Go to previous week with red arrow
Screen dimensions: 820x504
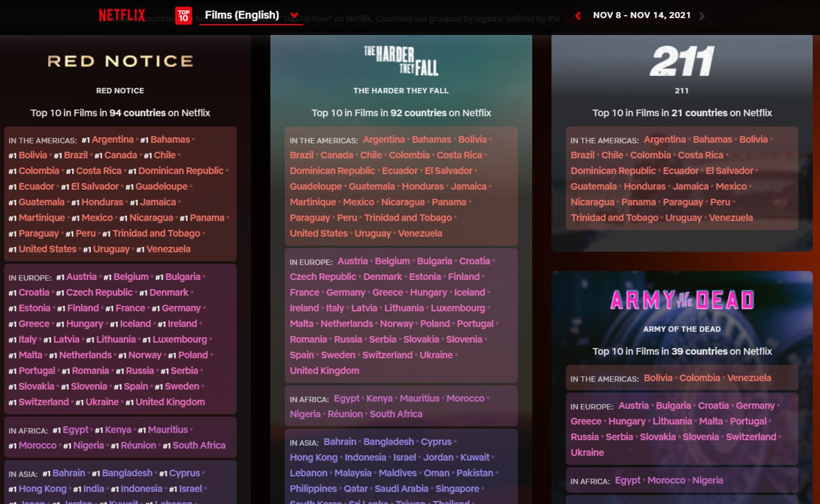coord(578,16)
